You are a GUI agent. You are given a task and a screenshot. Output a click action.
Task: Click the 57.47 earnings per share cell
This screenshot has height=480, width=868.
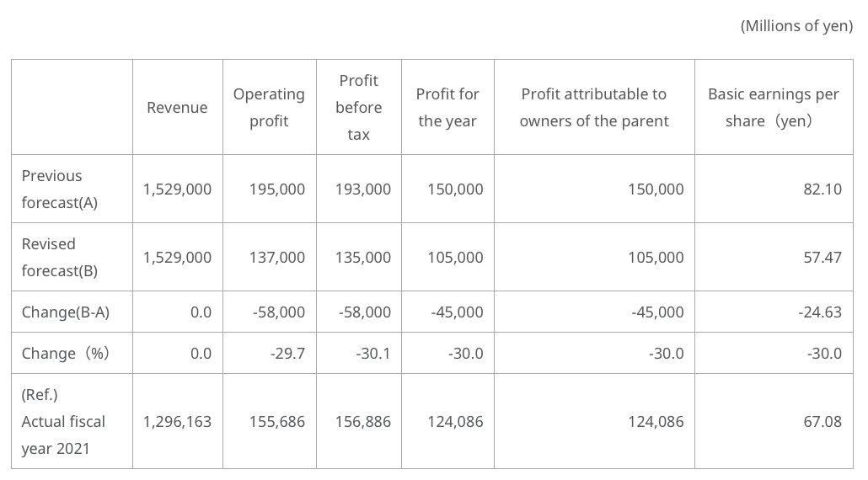[x=822, y=257]
